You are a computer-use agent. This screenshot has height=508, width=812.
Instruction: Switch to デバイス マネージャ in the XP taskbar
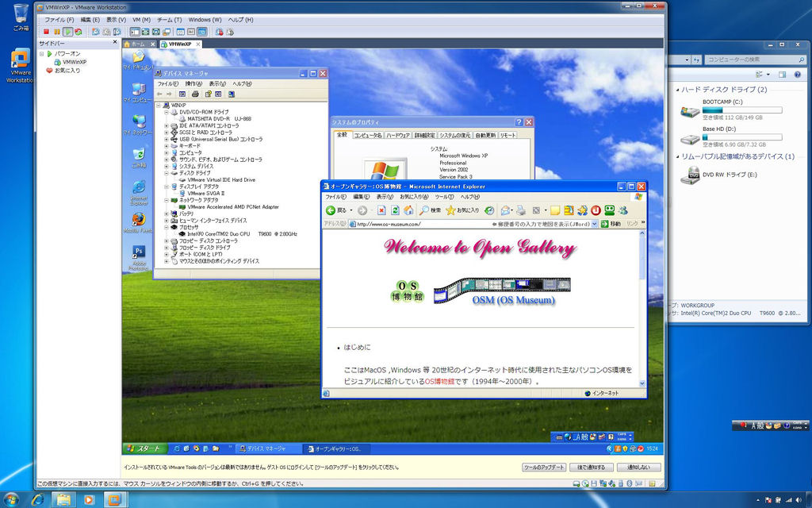click(266, 449)
